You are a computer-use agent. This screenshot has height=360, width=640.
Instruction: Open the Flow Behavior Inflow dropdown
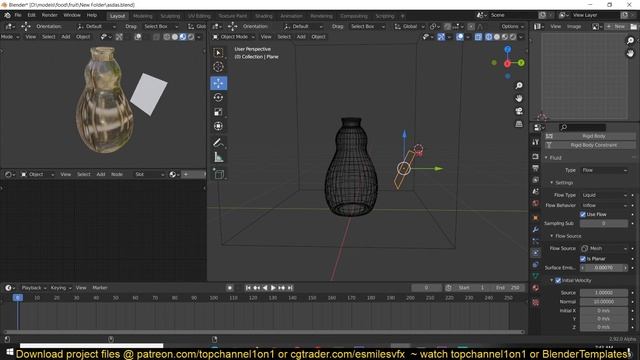tap(604, 205)
